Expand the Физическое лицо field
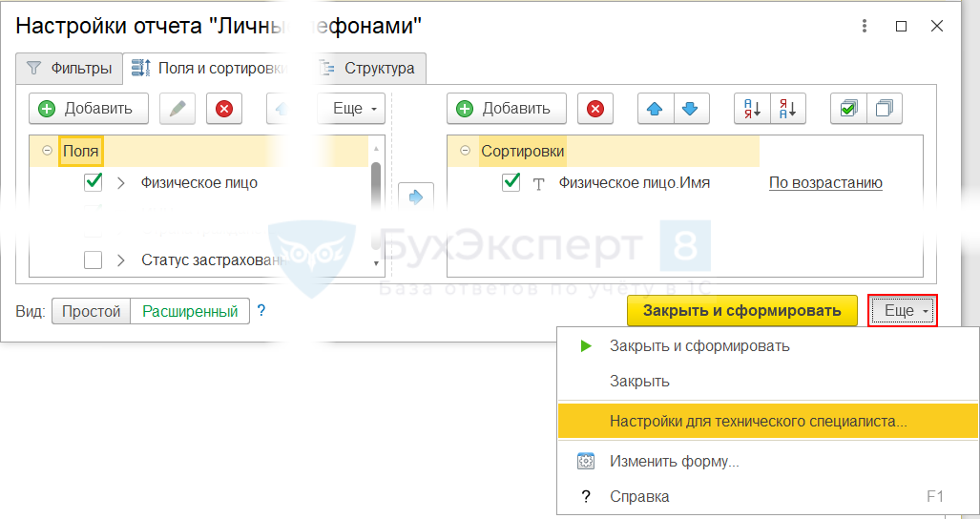 click(x=120, y=183)
